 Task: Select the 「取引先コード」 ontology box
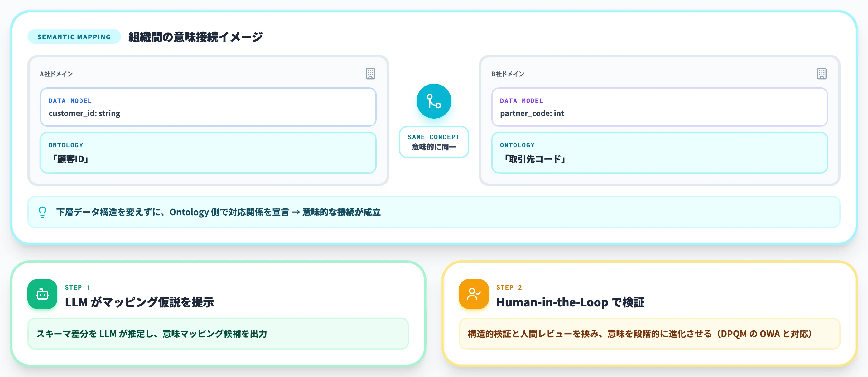[x=659, y=153]
